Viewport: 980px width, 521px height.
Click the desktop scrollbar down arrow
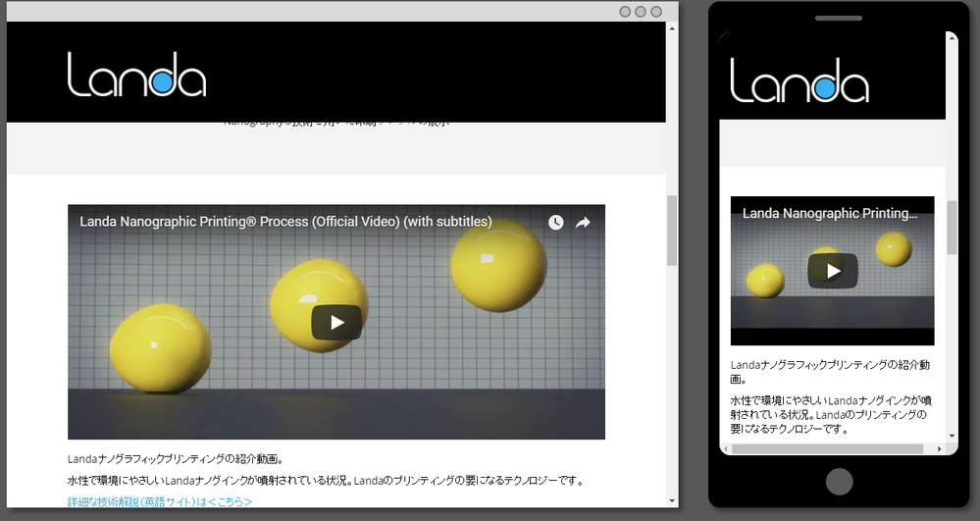point(672,498)
